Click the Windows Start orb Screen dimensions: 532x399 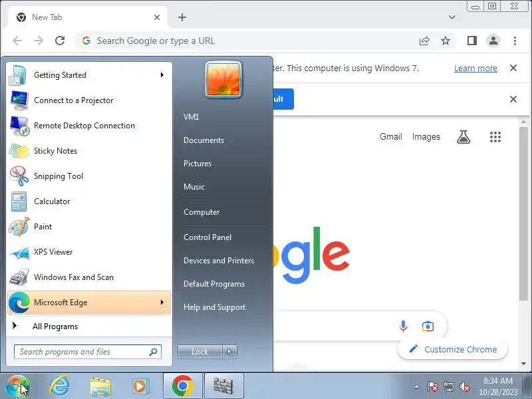click(18, 386)
